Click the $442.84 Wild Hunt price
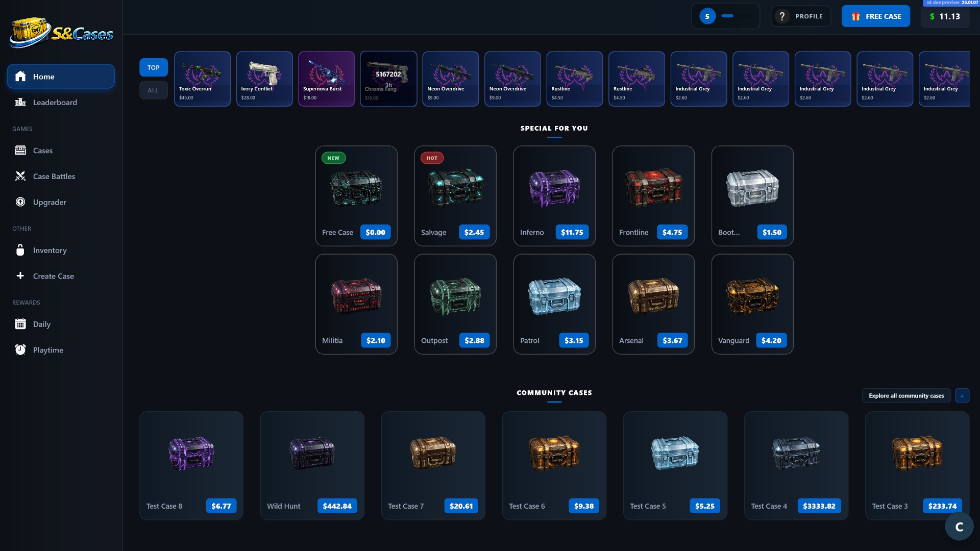This screenshot has width=980, height=551. click(x=337, y=506)
